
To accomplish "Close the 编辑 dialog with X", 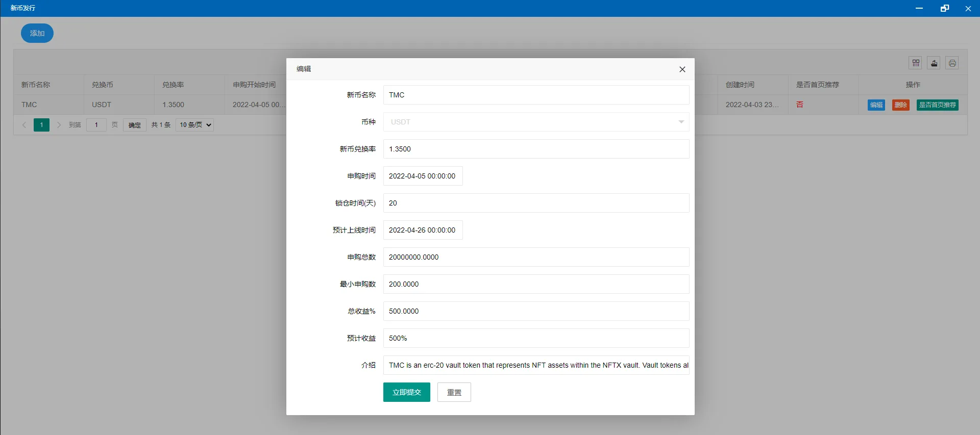I will pyautogui.click(x=682, y=69).
